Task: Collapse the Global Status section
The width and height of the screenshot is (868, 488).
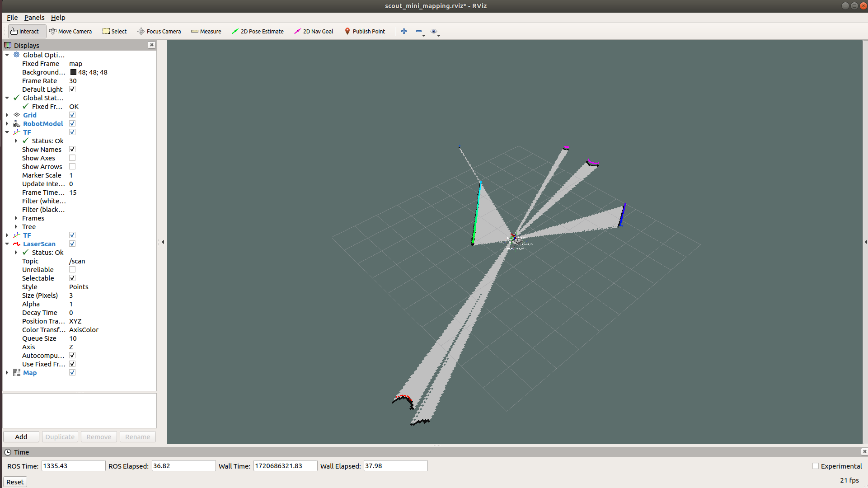Action: [x=7, y=98]
